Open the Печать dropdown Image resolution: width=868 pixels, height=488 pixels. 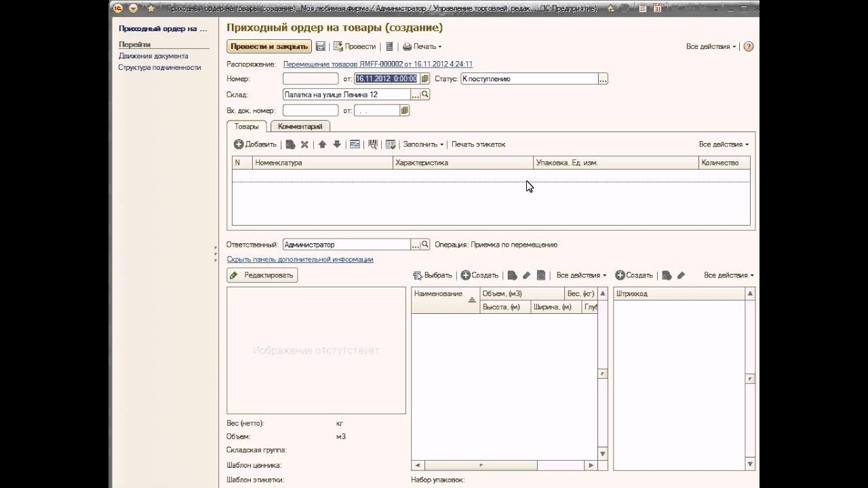tap(422, 47)
